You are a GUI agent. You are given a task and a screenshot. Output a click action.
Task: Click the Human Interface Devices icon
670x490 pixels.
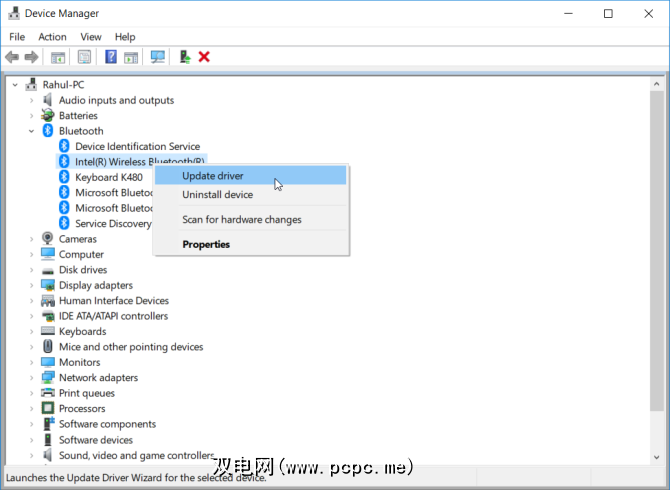[x=47, y=300]
